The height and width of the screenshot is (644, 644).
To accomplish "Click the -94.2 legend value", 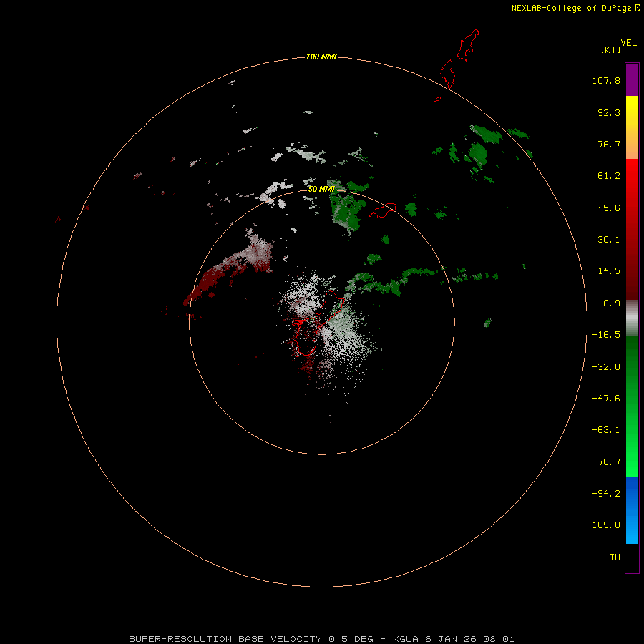I will [x=606, y=493].
